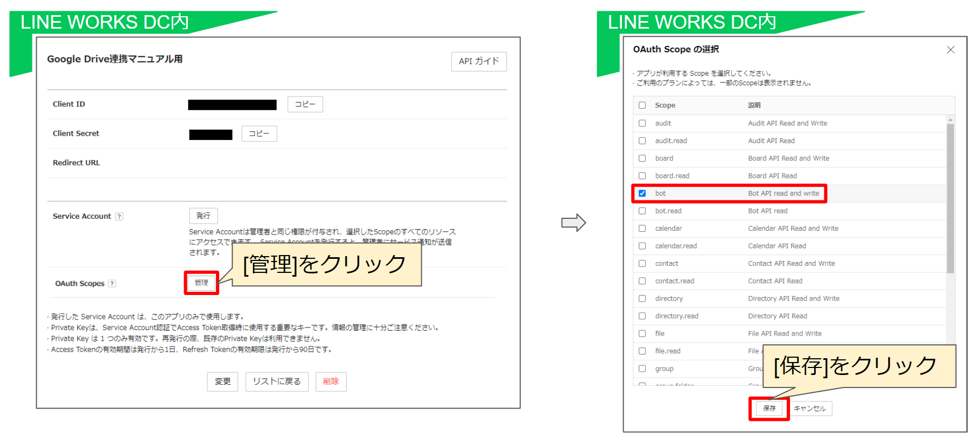
Task: Click scrollbar up arrow in scope list
Action: (950, 119)
